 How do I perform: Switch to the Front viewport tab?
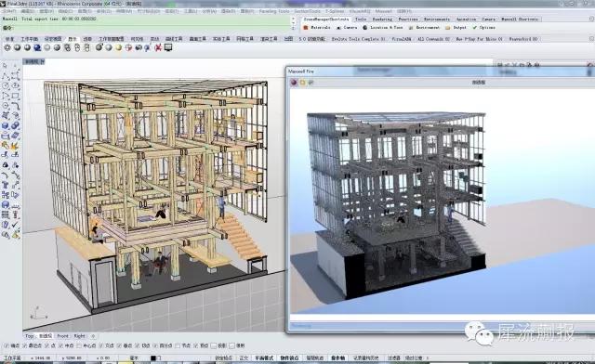[x=62, y=336]
